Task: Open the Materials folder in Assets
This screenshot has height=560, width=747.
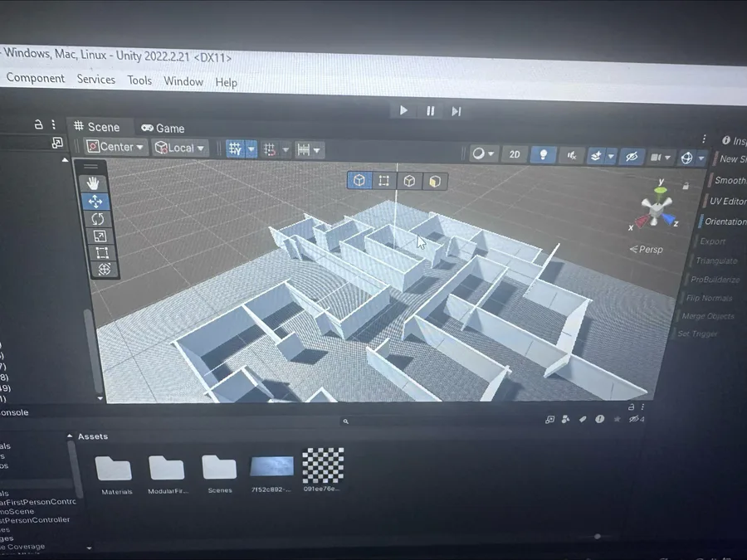Action: [x=115, y=475]
